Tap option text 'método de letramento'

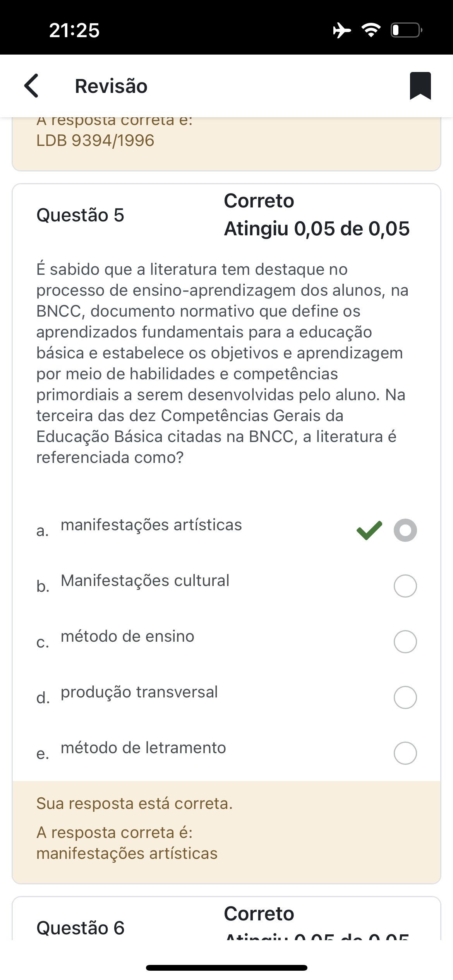tap(143, 748)
